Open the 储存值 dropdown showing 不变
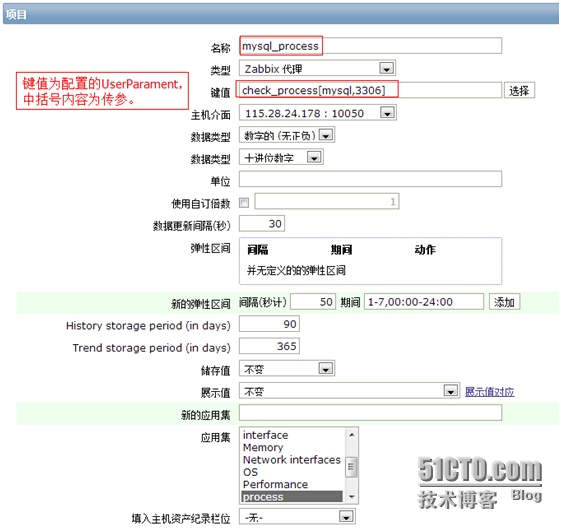The height and width of the screenshot is (528, 561). [x=287, y=368]
